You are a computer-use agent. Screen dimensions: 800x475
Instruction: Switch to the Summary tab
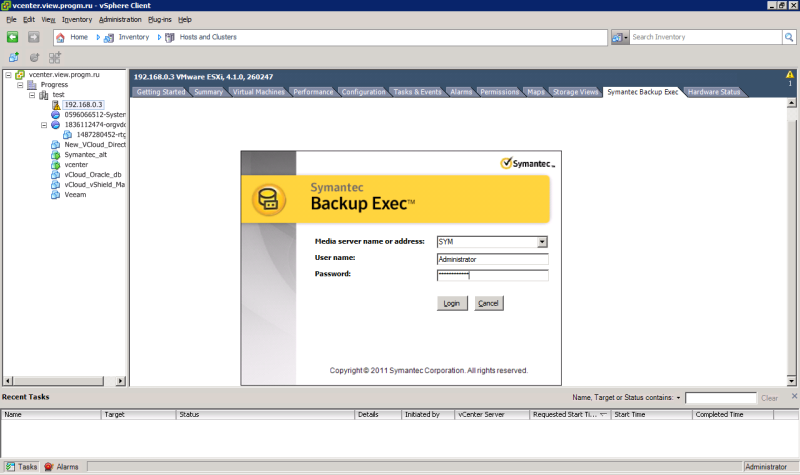coord(208,92)
